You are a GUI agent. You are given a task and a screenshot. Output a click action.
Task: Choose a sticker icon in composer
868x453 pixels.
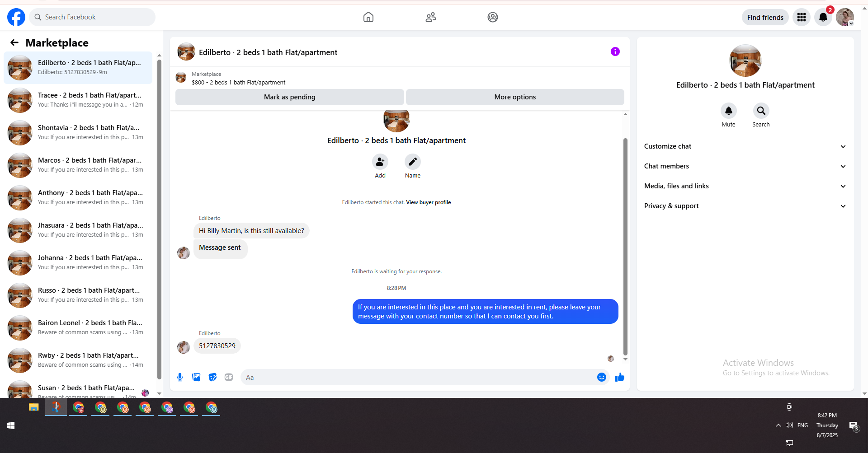tap(212, 377)
